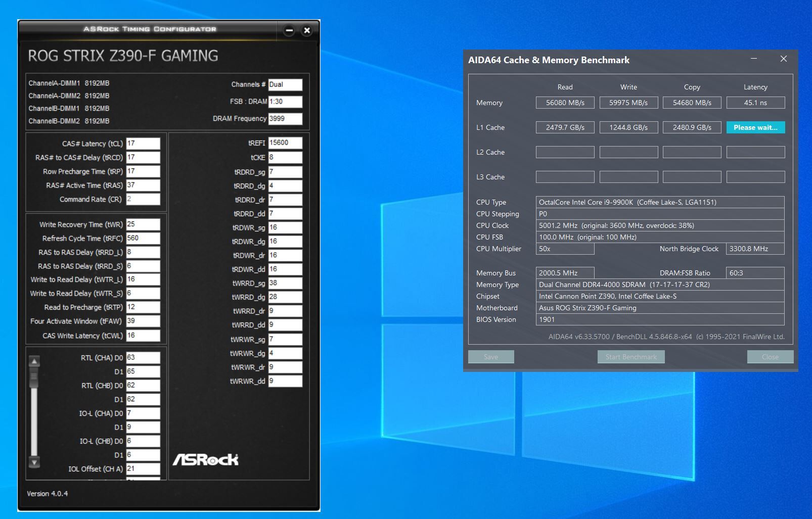Click the Memory Copy 54680 MB/s result
The width and height of the screenshot is (812, 519).
click(692, 103)
